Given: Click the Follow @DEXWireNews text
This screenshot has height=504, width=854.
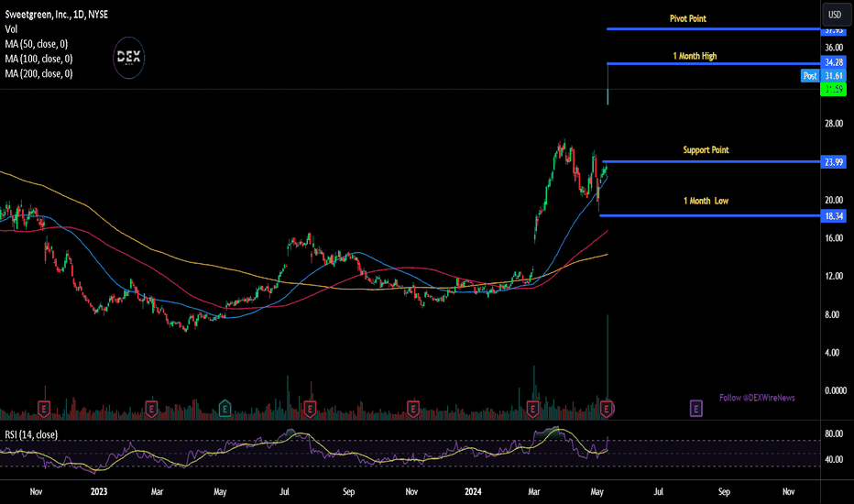Looking at the screenshot, I should (757, 398).
